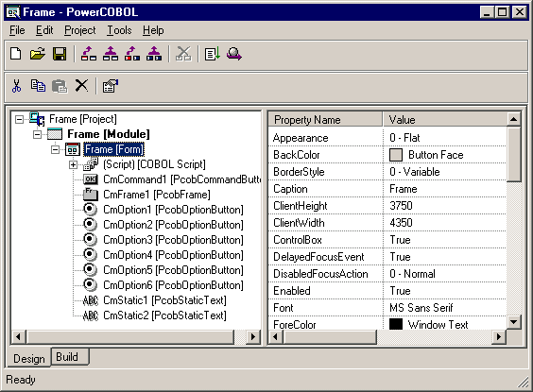
Task: Click the ClientHeight value 3750
Action: click(x=401, y=206)
